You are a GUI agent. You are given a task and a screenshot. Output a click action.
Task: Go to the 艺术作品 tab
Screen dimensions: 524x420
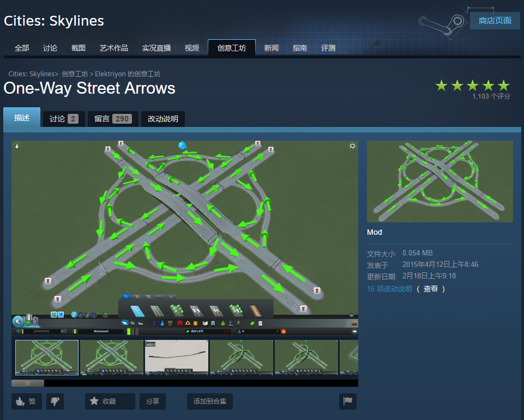(114, 48)
